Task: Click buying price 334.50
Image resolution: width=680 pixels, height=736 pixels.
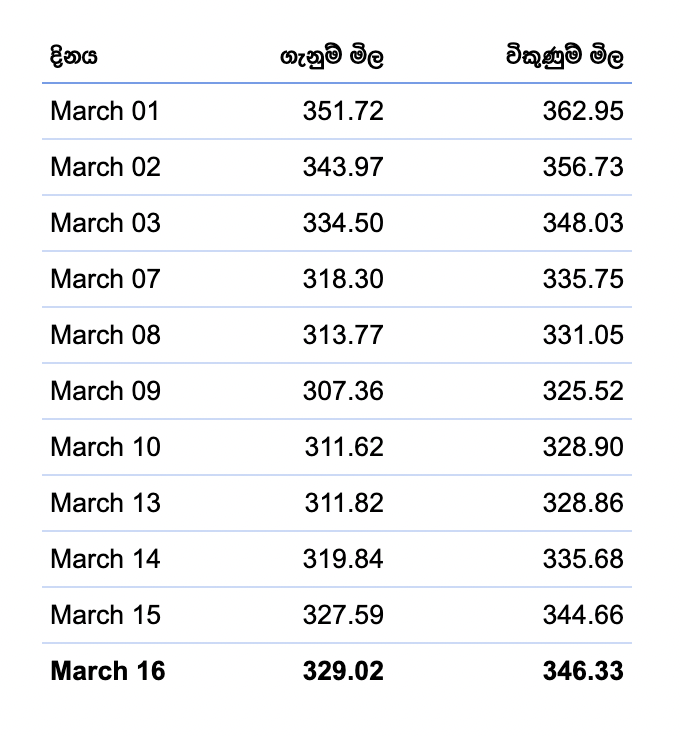Action: tap(343, 223)
